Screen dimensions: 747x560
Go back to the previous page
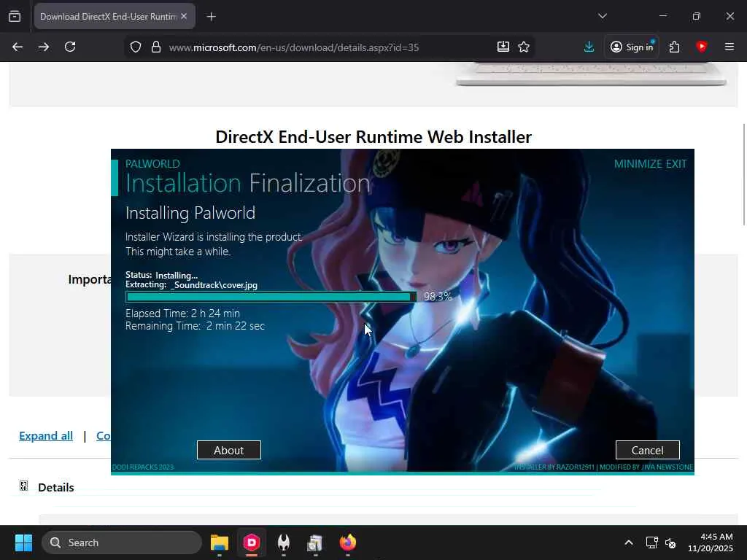coord(18,47)
